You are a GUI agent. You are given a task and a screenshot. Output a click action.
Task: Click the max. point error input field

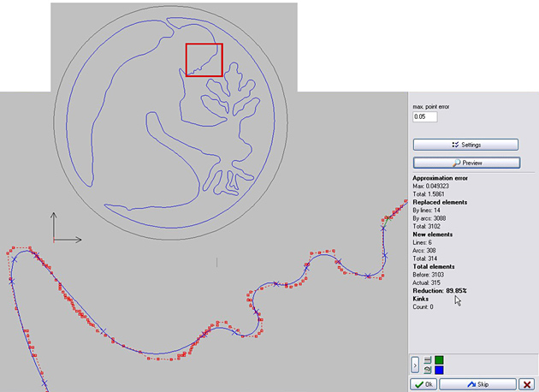pyautogui.click(x=425, y=116)
